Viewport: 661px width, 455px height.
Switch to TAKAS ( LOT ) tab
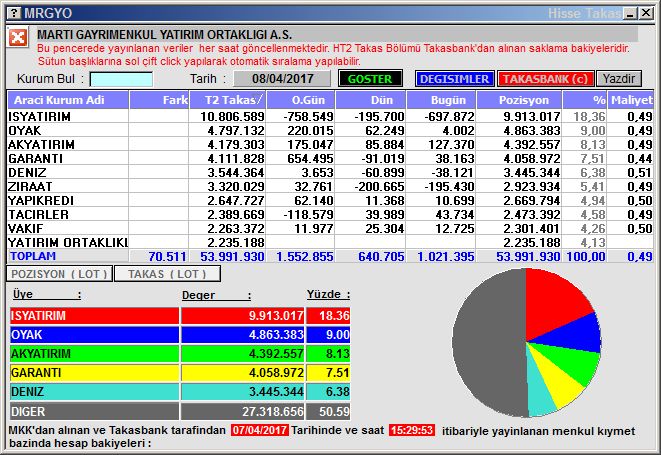[x=167, y=274]
